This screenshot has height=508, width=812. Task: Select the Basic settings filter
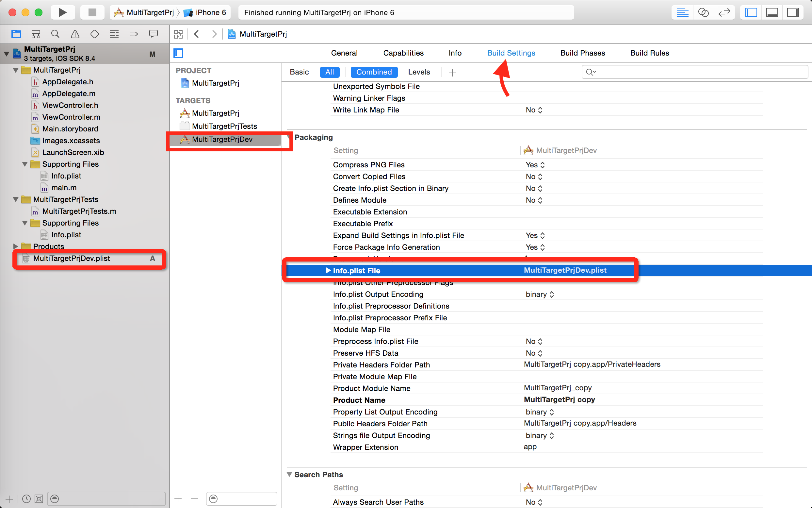pos(299,72)
